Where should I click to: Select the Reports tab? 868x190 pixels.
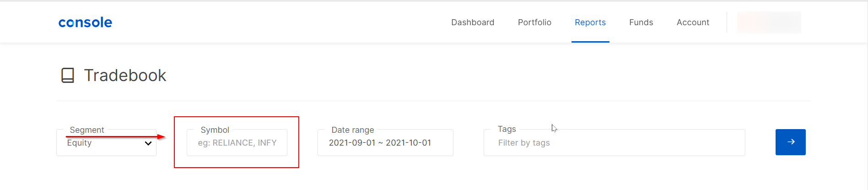pos(590,22)
